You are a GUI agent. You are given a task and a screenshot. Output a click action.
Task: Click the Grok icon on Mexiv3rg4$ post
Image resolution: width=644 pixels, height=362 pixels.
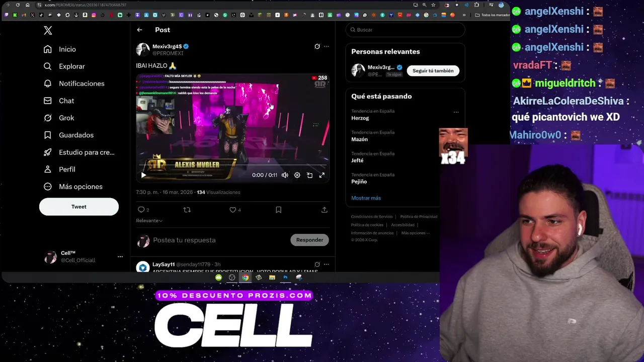317,46
